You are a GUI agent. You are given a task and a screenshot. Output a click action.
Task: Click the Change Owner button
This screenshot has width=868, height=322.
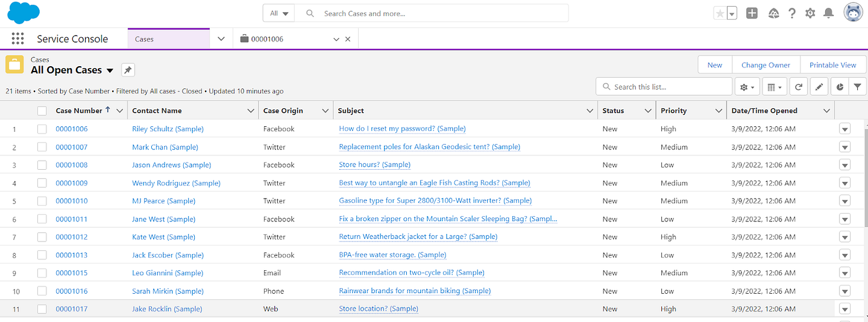click(x=766, y=65)
